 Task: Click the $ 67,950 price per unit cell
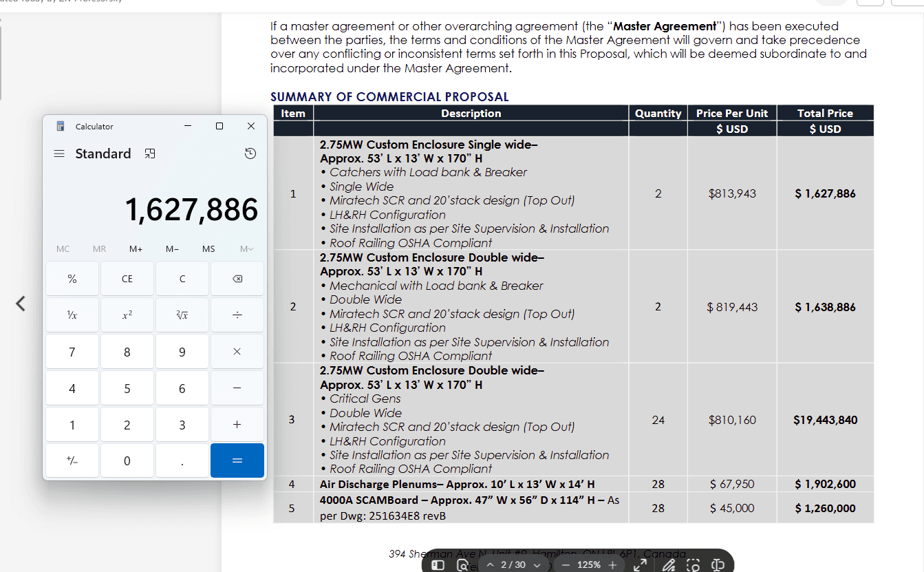[732, 484]
